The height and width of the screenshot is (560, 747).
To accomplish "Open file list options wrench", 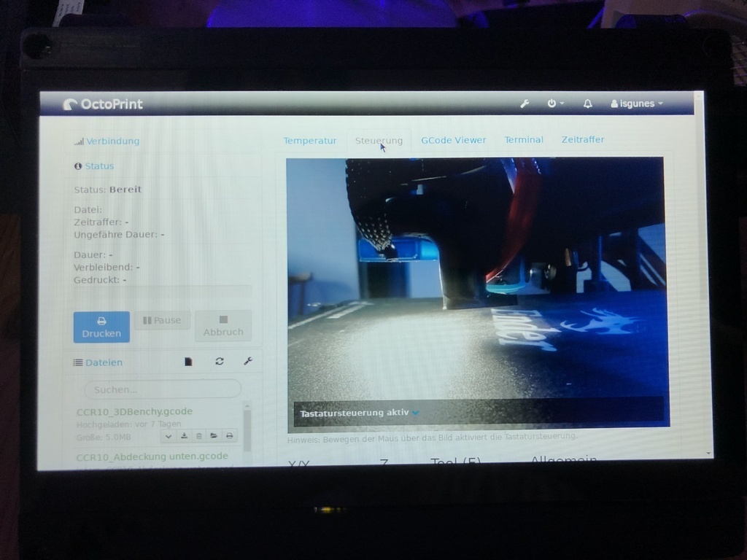I will 248,361.
